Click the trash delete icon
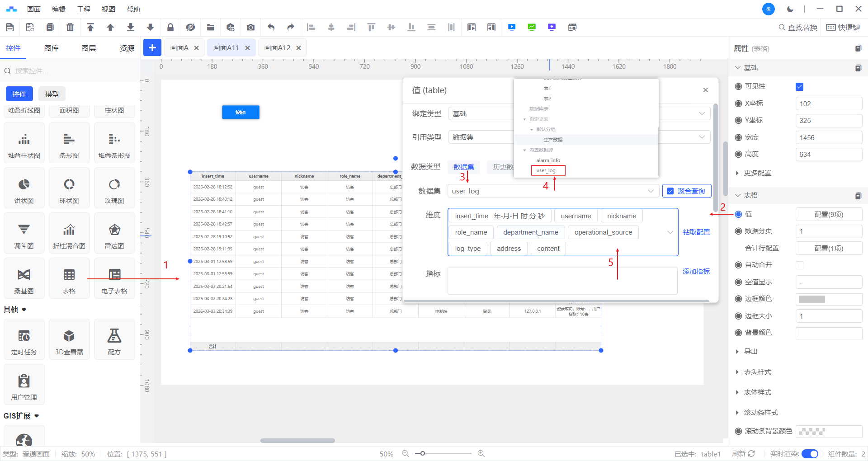The image size is (868, 461). [x=70, y=28]
